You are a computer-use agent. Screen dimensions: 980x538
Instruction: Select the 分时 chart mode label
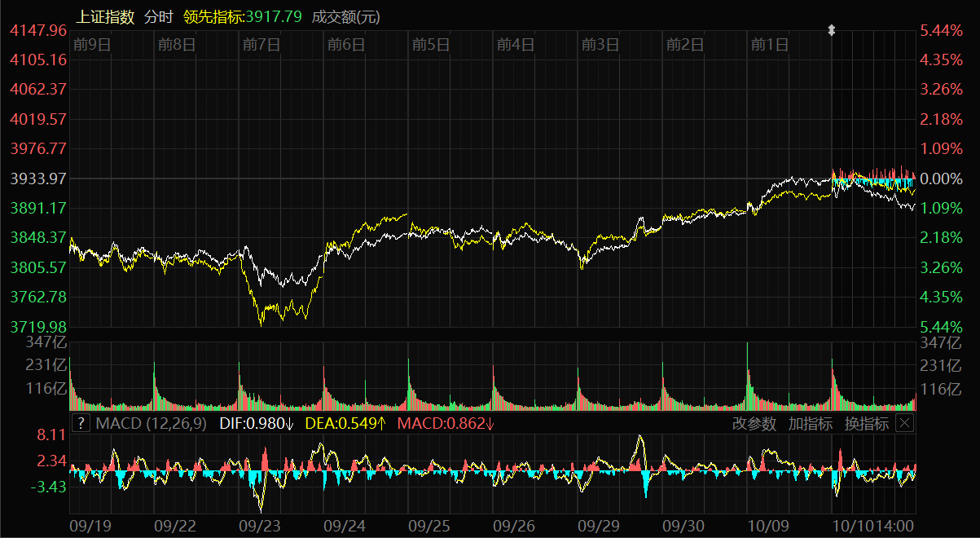pos(158,17)
